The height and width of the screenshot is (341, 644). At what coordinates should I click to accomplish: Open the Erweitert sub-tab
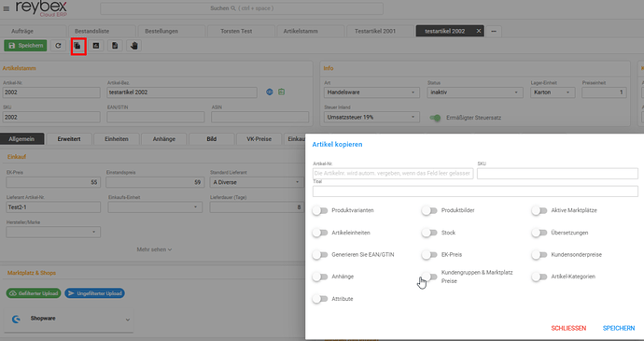[x=69, y=139]
